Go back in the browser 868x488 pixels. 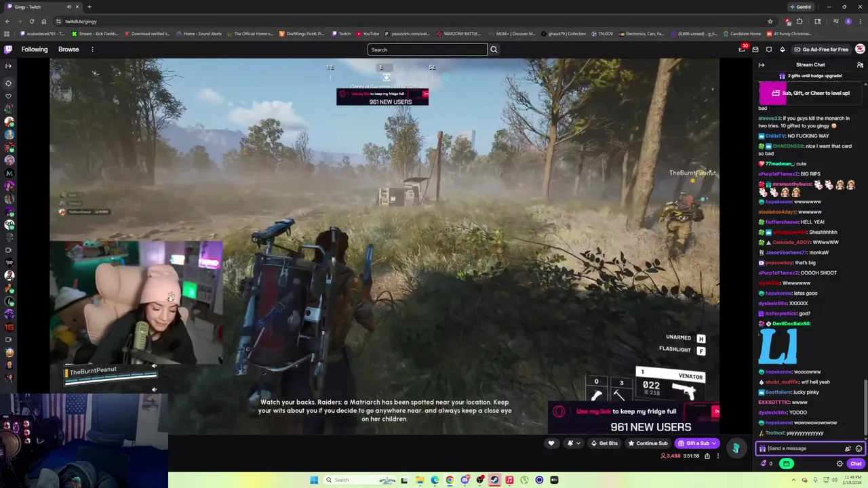point(7,21)
